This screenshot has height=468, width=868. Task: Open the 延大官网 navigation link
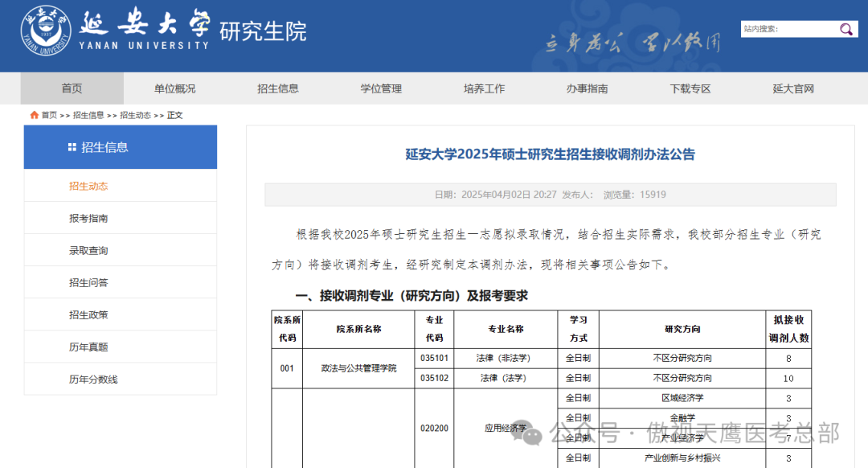[793, 88]
